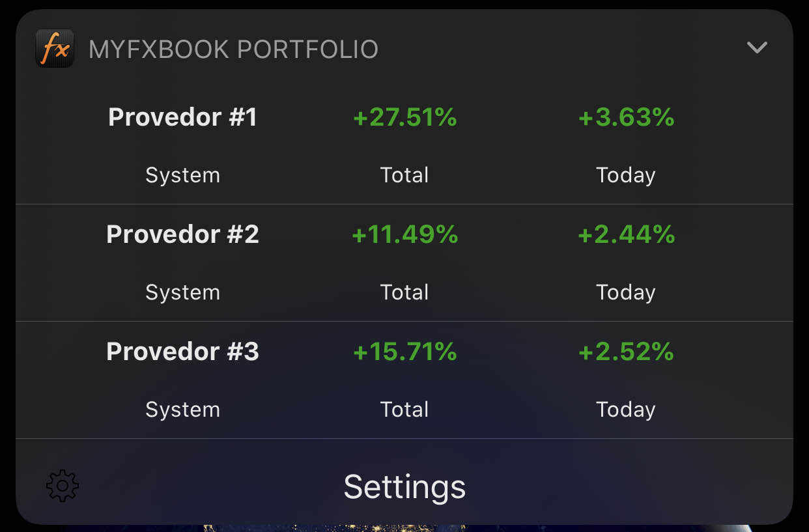Viewport: 809px width, 532px height.
Task: Tap the +27.51% total gain value
Action: 404,117
